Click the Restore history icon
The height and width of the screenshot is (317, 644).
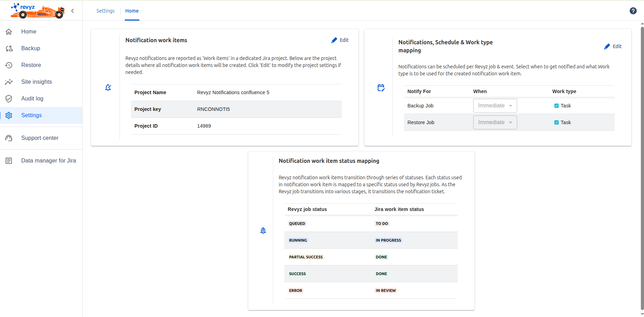coord(9,65)
